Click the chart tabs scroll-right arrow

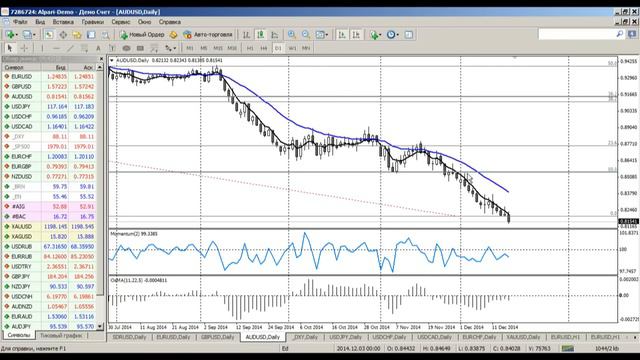[635, 337]
